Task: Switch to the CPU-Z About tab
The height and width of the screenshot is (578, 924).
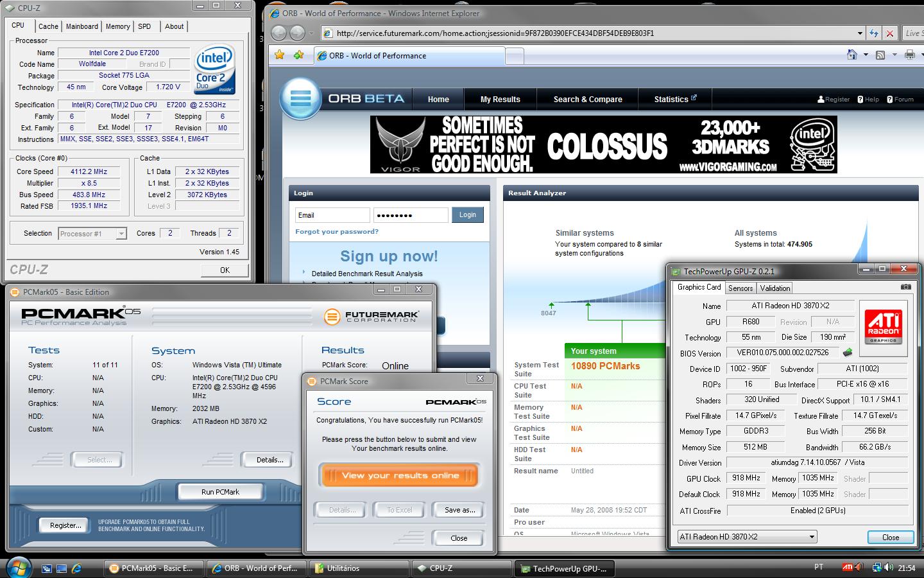Action: click(x=174, y=26)
